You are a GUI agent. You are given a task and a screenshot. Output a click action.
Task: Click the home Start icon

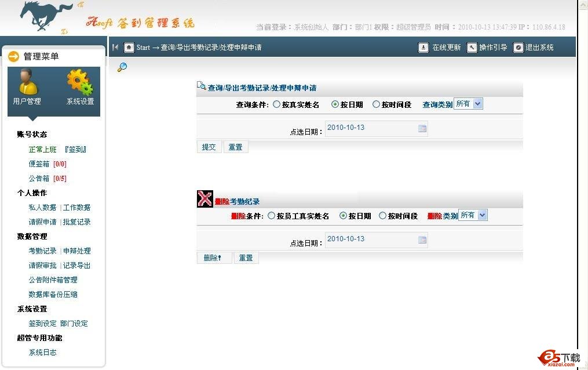coord(129,48)
